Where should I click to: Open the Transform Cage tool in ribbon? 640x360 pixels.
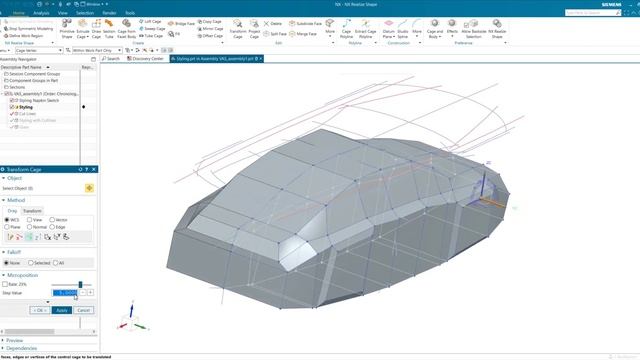click(x=238, y=29)
